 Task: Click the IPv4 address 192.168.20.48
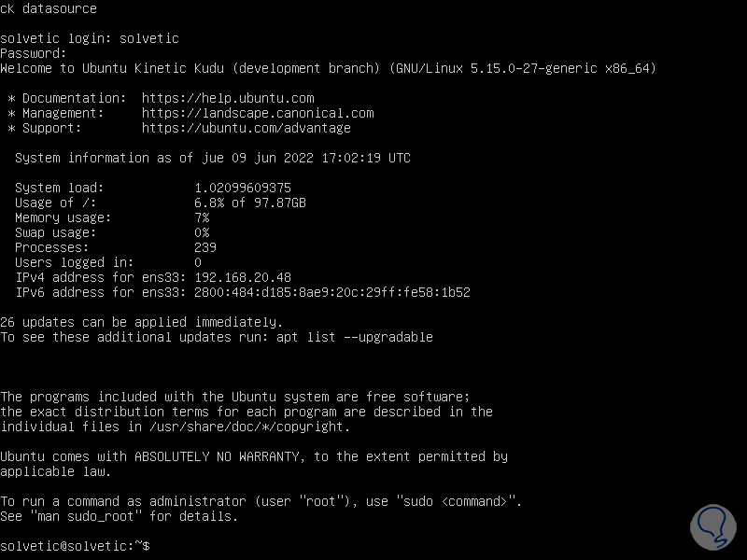pyautogui.click(x=243, y=277)
